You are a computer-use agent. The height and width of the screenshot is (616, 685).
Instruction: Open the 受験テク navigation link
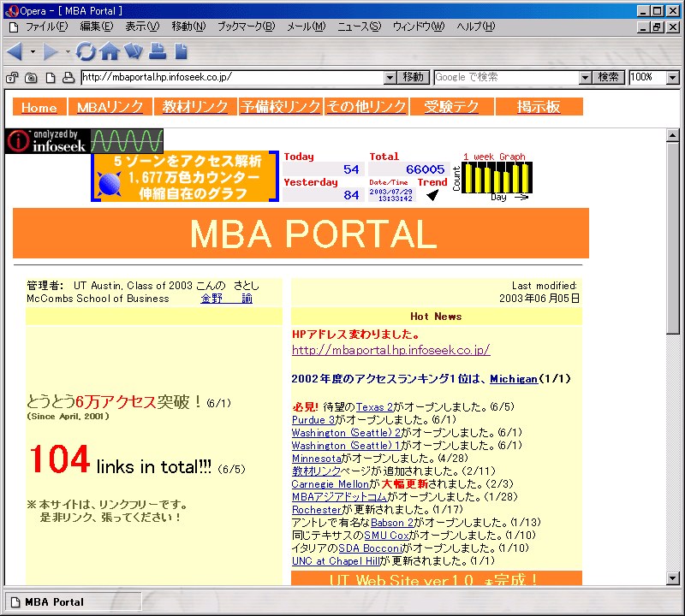452,108
